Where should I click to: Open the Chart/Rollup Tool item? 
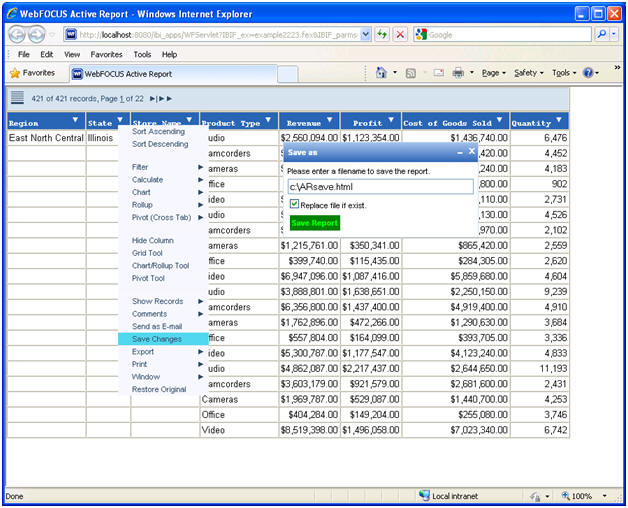(x=160, y=266)
